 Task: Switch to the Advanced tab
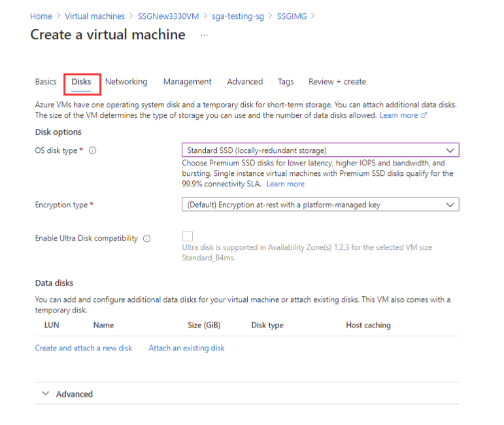pyautogui.click(x=244, y=82)
